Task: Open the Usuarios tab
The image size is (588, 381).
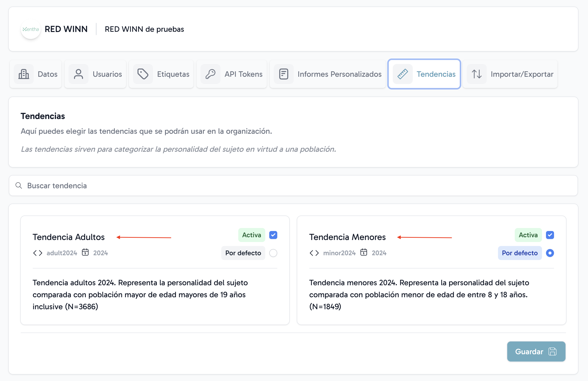Action: point(95,74)
